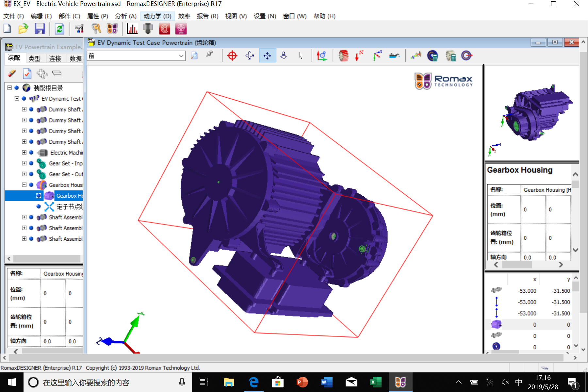Select the rotate view tool
The image size is (588, 392).
(250, 56)
